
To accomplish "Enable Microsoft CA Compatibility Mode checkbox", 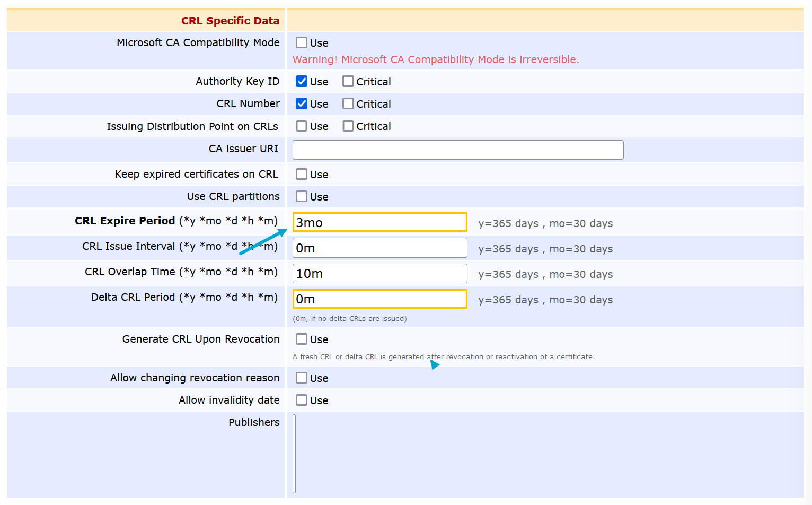I will pos(302,42).
